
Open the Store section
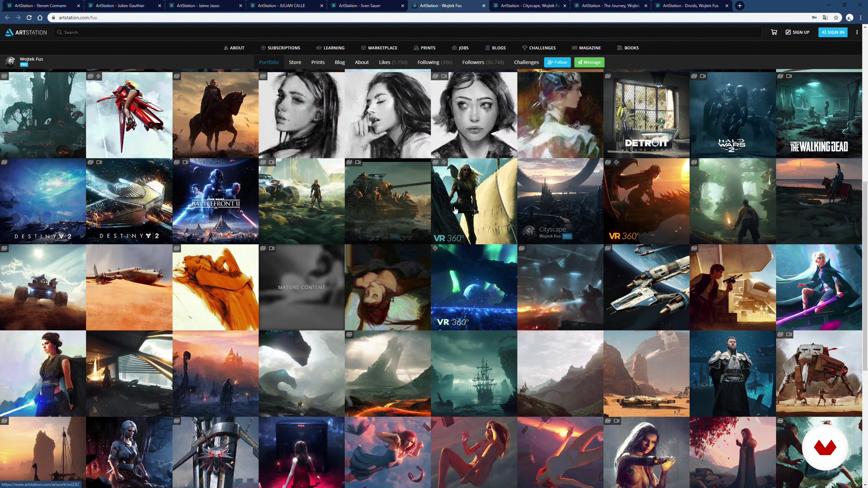295,62
